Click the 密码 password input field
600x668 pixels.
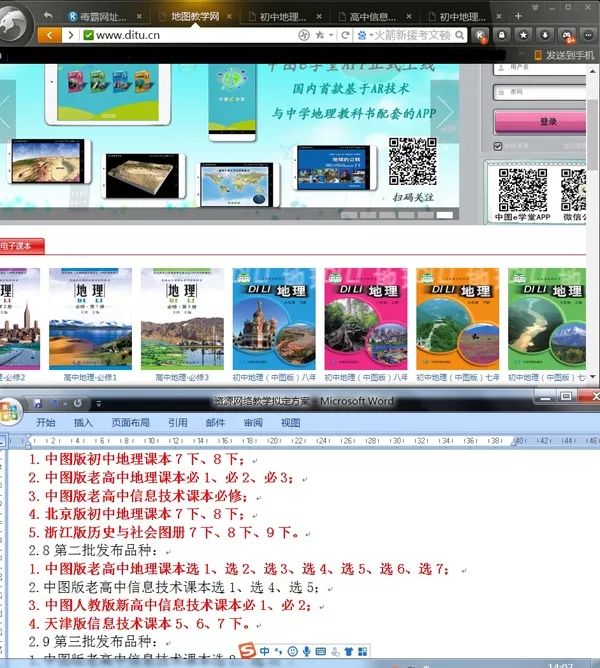point(540,92)
